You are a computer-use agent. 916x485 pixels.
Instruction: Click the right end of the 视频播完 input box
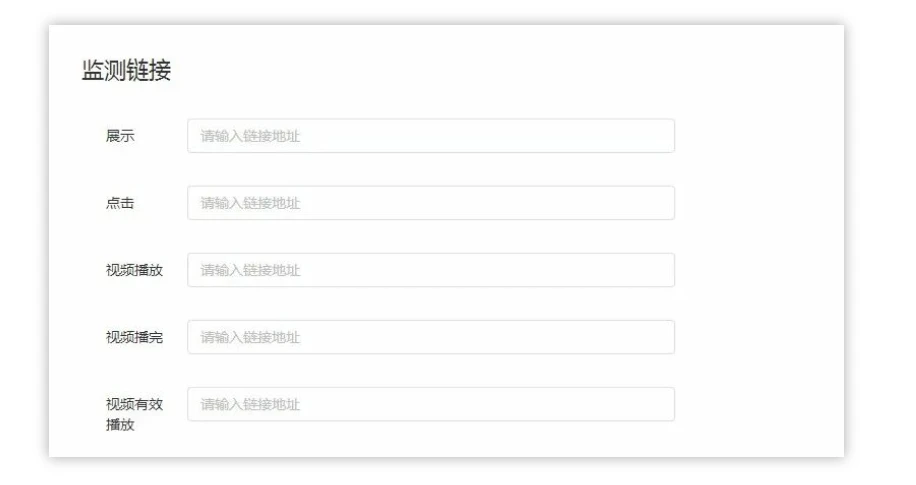click(x=662, y=337)
